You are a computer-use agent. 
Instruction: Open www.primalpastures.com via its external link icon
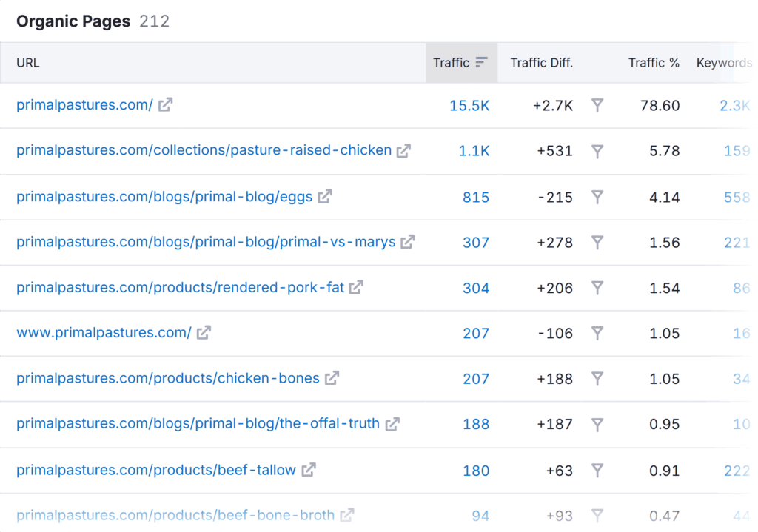point(202,333)
